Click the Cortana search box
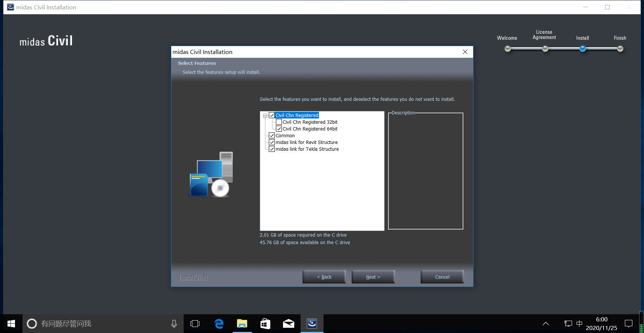 pyautogui.click(x=103, y=324)
